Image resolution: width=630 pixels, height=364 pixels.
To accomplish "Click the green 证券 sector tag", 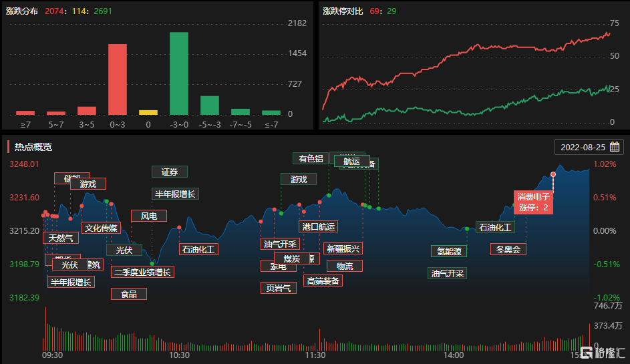I will (x=170, y=172).
